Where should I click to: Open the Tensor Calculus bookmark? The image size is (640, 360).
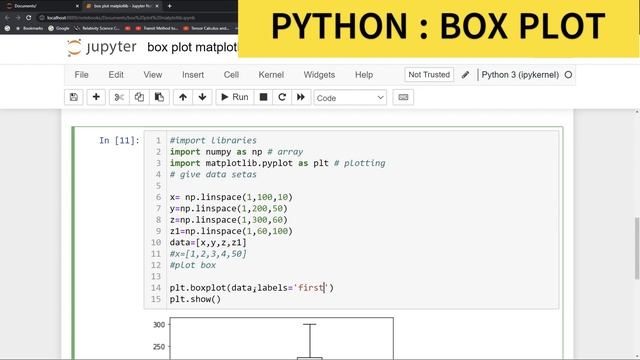pos(207,28)
